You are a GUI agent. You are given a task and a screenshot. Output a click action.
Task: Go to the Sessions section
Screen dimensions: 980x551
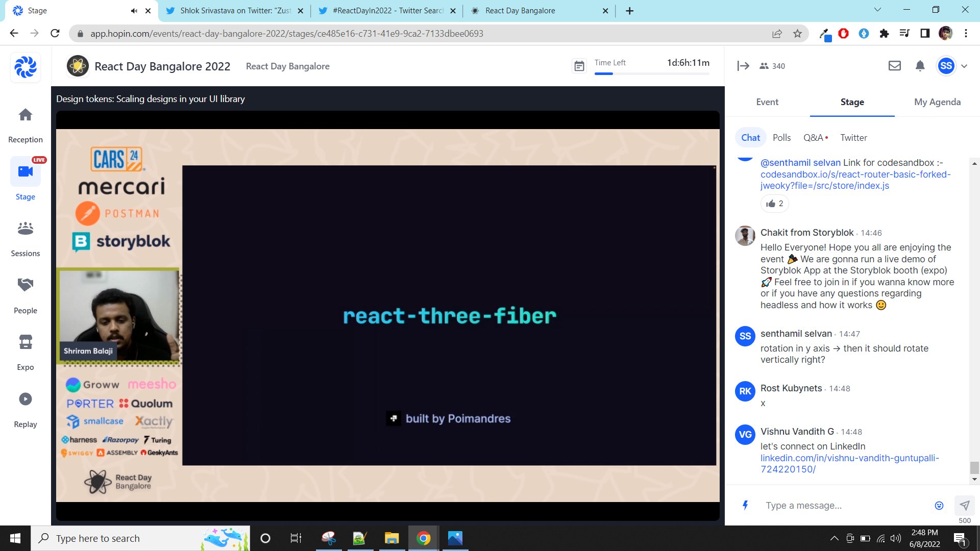pyautogui.click(x=25, y=229)
